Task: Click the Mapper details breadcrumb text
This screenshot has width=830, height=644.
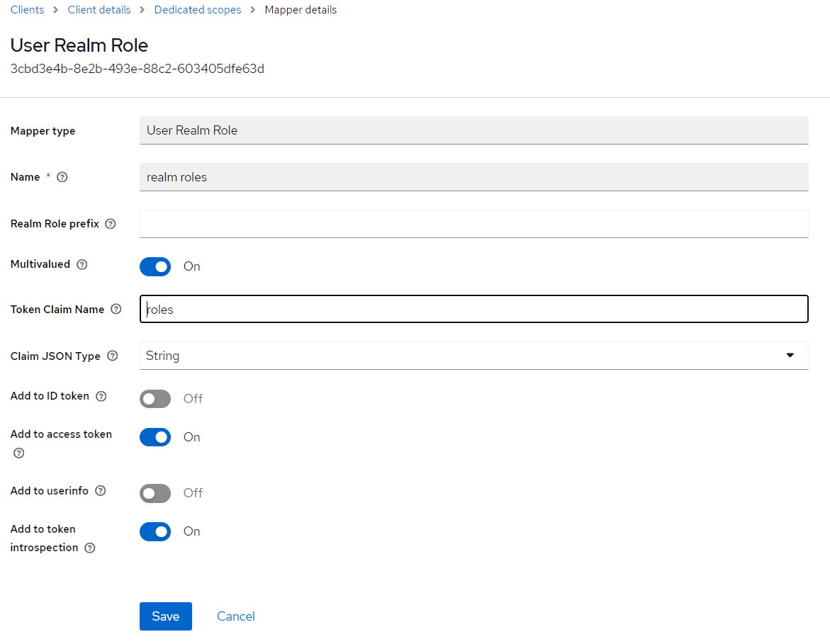Action: click(301, 10)
